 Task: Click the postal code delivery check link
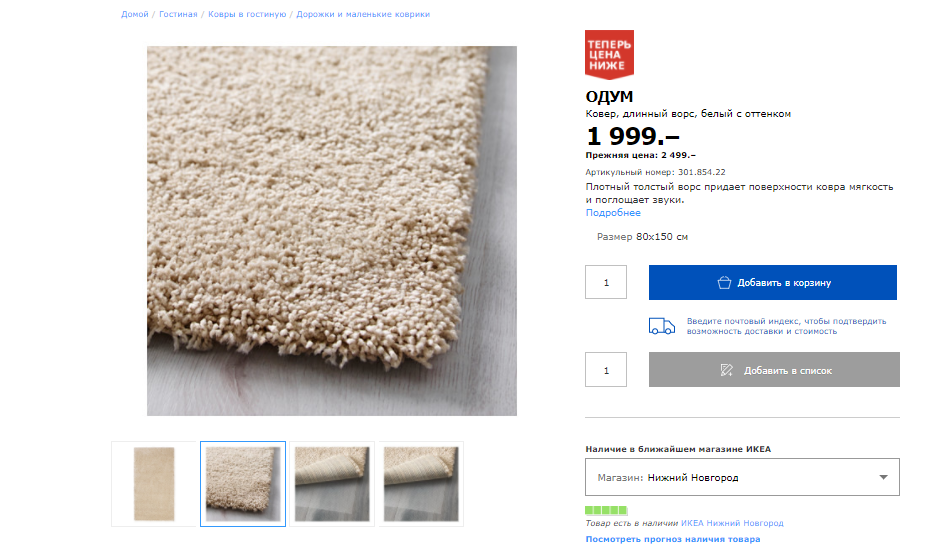pos(786,326)
